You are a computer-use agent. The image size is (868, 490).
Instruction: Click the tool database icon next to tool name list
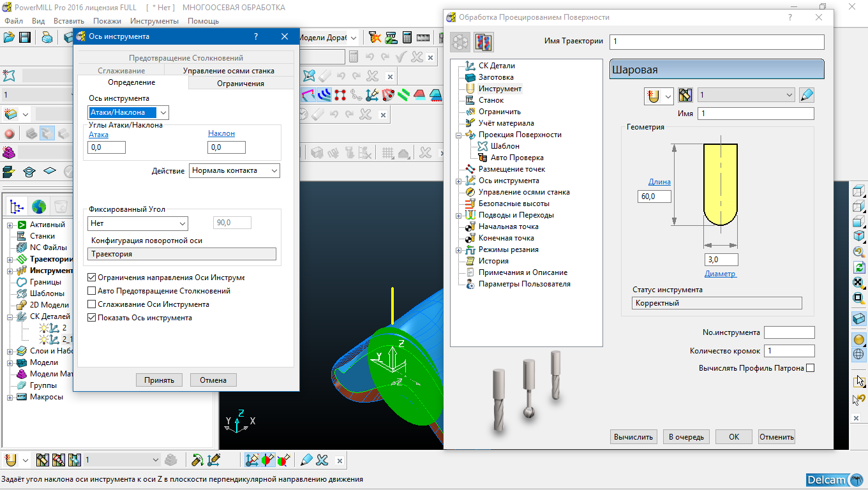tap(685, 96)
